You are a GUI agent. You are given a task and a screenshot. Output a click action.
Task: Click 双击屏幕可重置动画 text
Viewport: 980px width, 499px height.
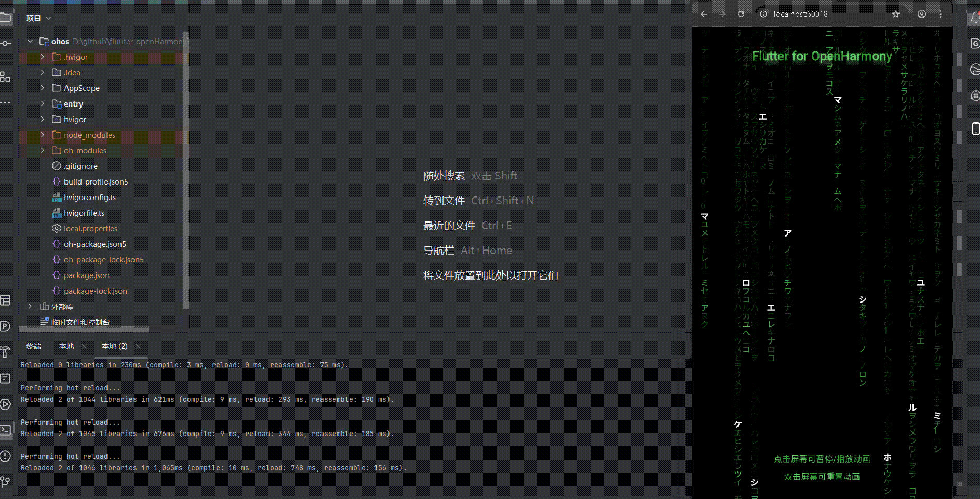coord(822,477)
